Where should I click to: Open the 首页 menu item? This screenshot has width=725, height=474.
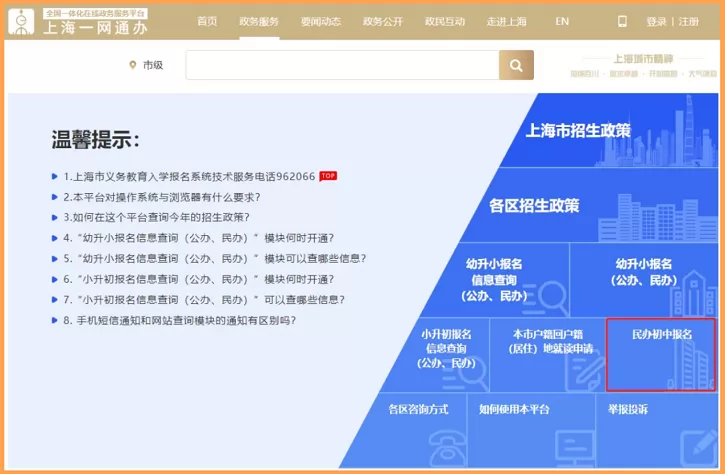[x=207, y=21]
